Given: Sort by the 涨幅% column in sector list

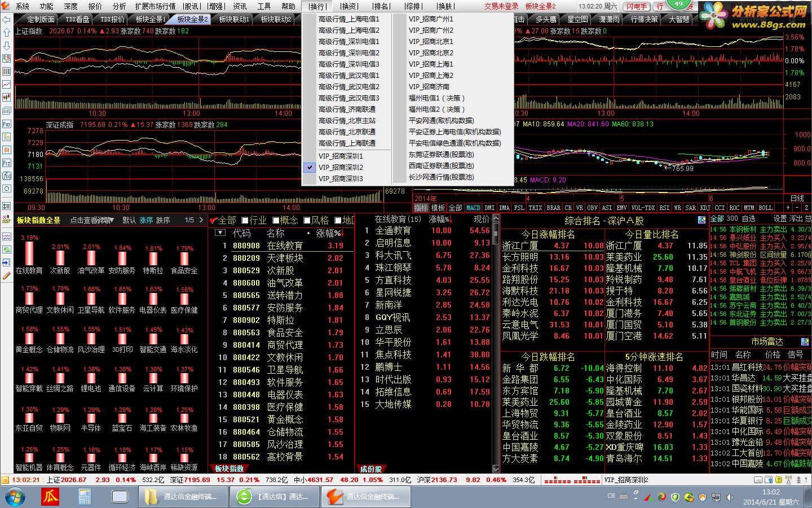Looking at the screenshot, I should [329, 233].
